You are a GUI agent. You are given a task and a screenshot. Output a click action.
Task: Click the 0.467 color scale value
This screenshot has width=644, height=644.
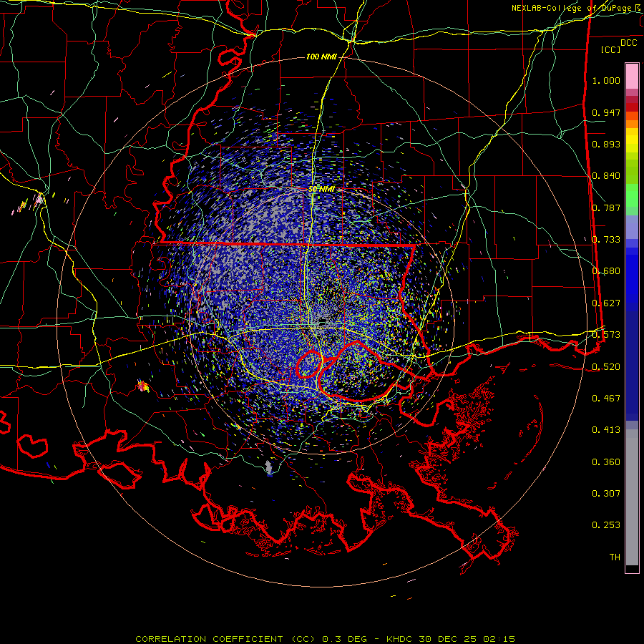606,399
